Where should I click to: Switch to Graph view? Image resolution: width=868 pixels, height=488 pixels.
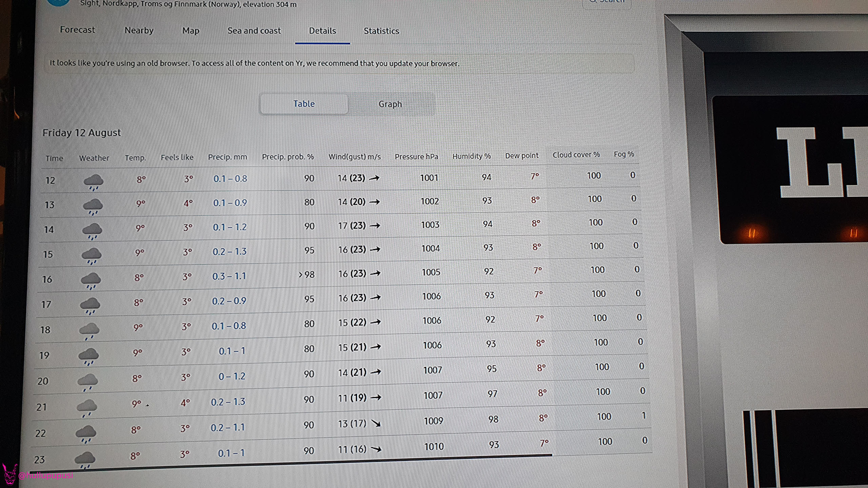(x=390, y=104)
